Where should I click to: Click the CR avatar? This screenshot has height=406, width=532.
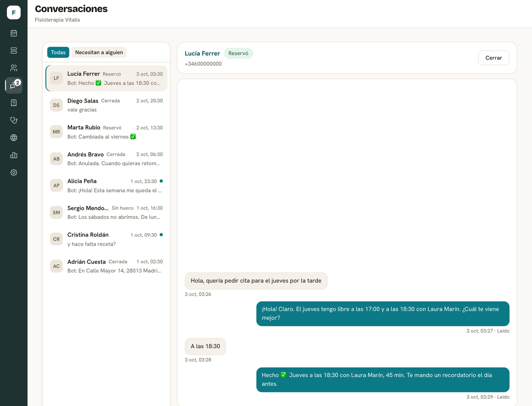point(57,239)
